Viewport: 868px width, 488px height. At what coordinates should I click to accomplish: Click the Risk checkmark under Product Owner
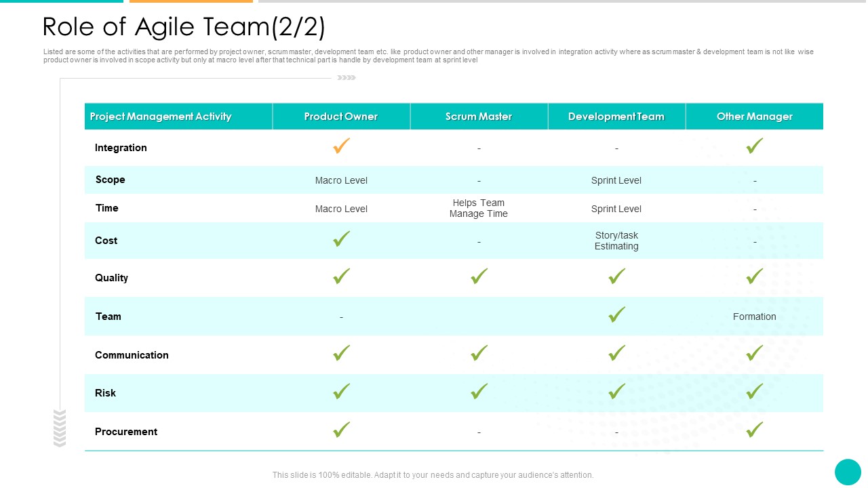click(342, 391)
